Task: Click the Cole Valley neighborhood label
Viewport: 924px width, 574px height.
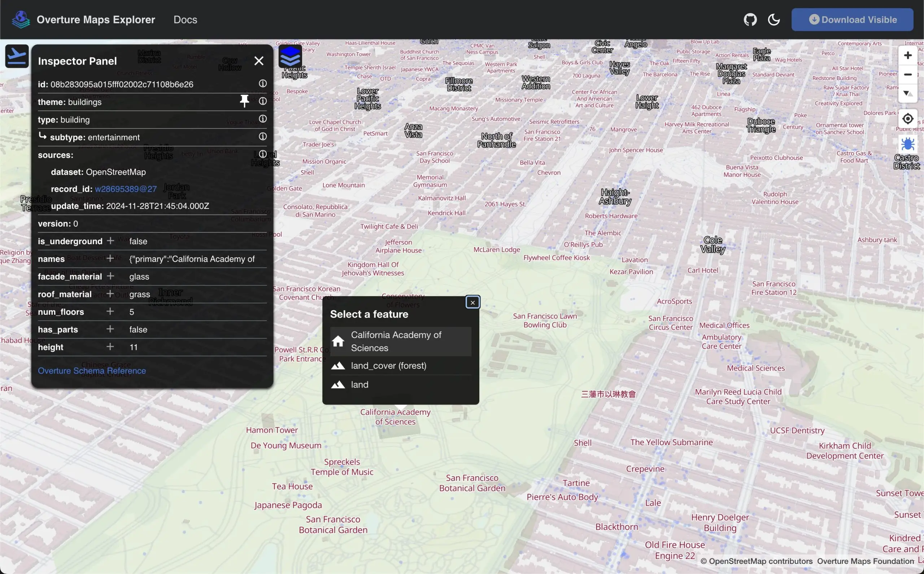Action: pyautogui.click(x=713, y=245)
